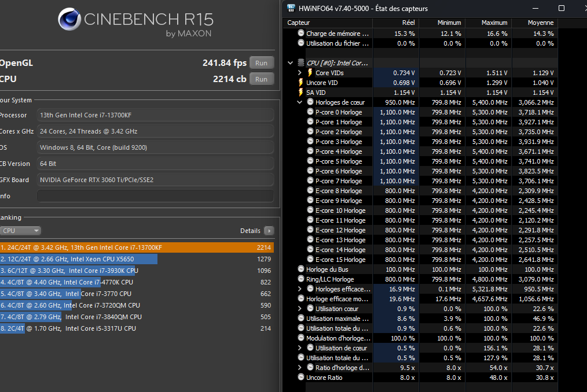Collapse the Horloges de cœur tree
Screen dimensions: 587x392
[299, 102]
